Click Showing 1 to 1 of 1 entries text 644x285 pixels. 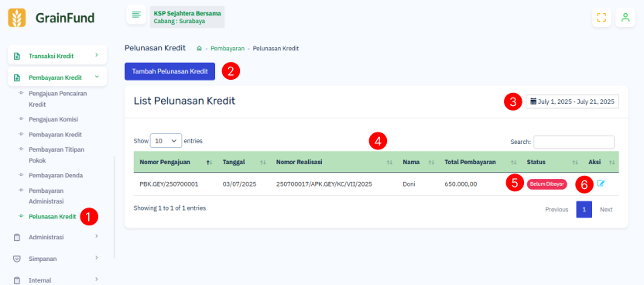point(170,208)
